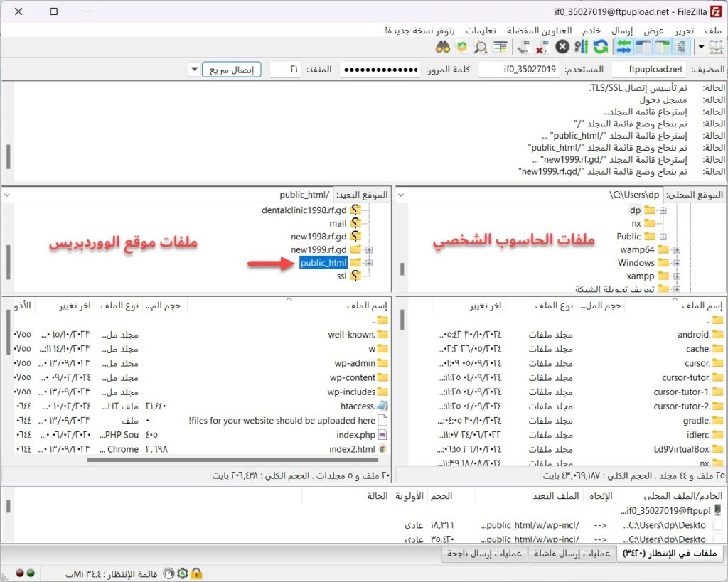This screenshot has width=728, height=582.
Task: Select the index2.html Chrome file icon
Action: [382, 449]
